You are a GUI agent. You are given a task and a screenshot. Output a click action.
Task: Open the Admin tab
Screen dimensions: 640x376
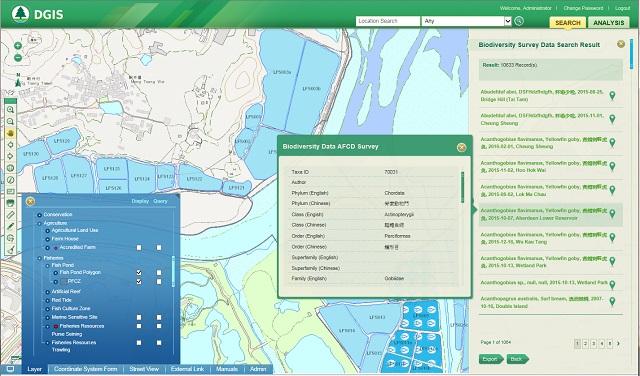click(x=258, y=369)
